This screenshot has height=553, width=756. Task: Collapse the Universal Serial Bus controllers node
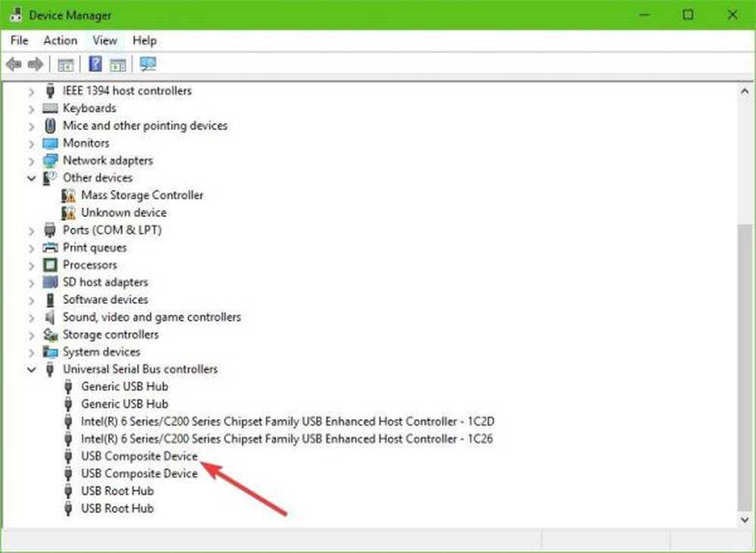tap(32, 370)
